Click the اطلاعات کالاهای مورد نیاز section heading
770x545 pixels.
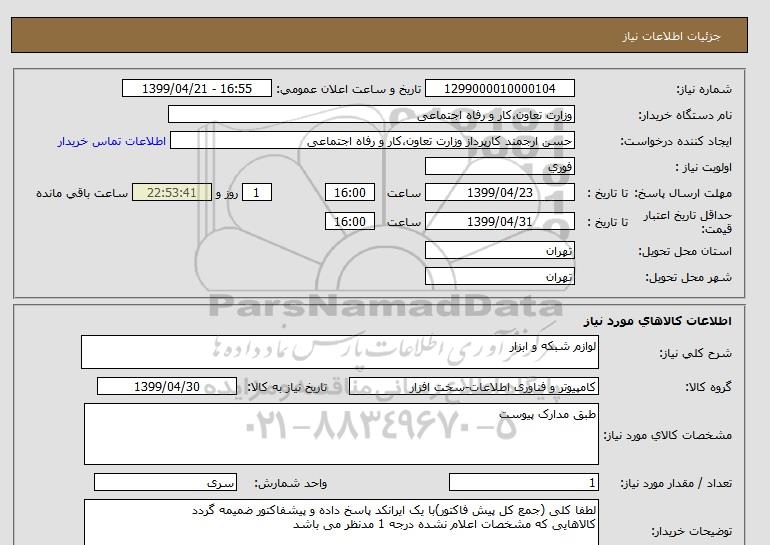pos(658,321)
